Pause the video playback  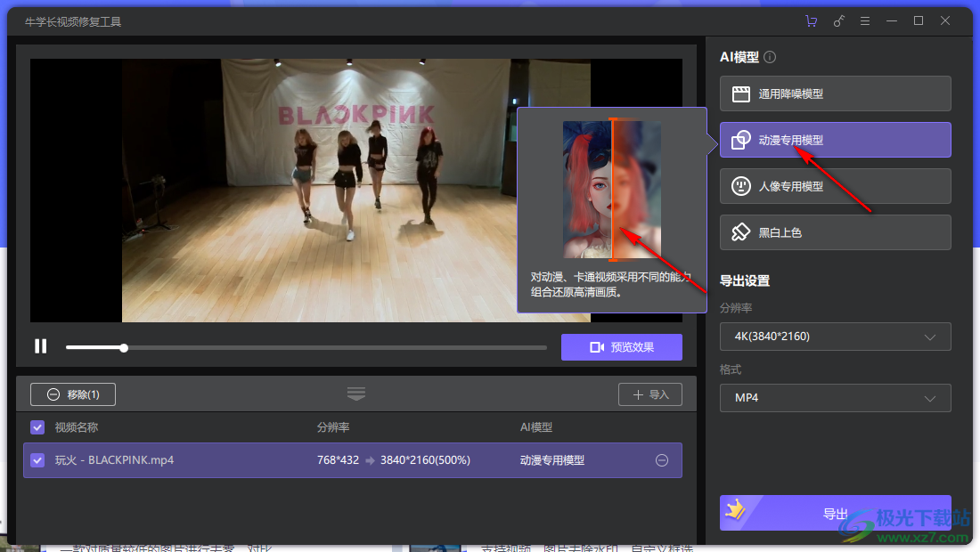coord(41,346)
